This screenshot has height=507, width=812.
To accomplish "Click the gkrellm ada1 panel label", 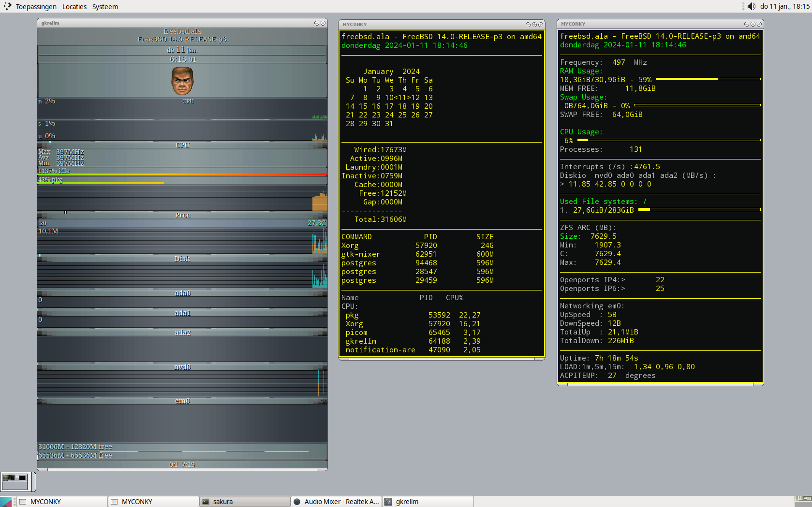I will tap(182, 313).
